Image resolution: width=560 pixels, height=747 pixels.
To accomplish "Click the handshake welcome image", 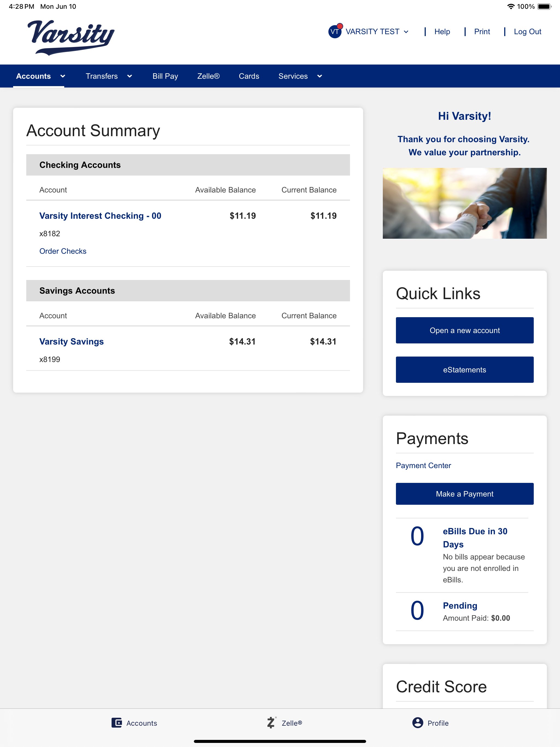I will [464, 203].
